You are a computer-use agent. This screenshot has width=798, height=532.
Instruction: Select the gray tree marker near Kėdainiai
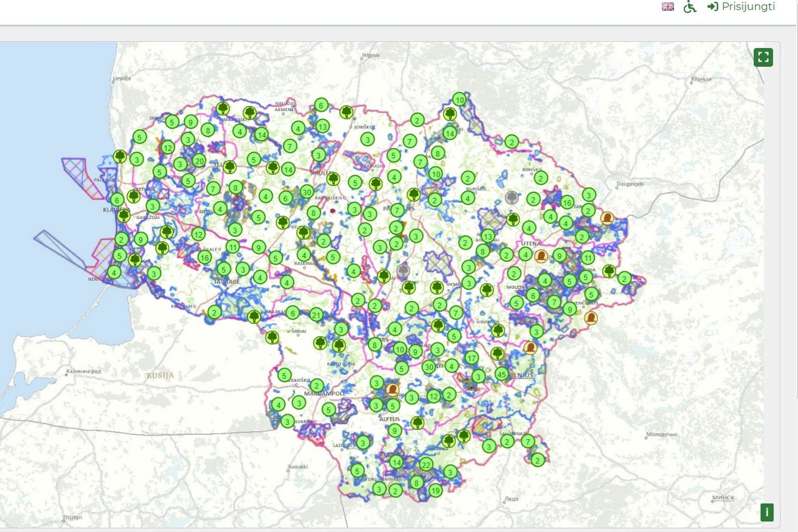(403, 270)
